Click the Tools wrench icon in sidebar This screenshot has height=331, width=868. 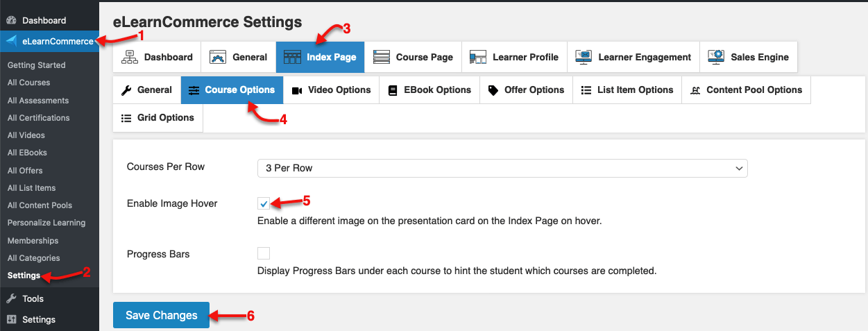pos(11,298)
